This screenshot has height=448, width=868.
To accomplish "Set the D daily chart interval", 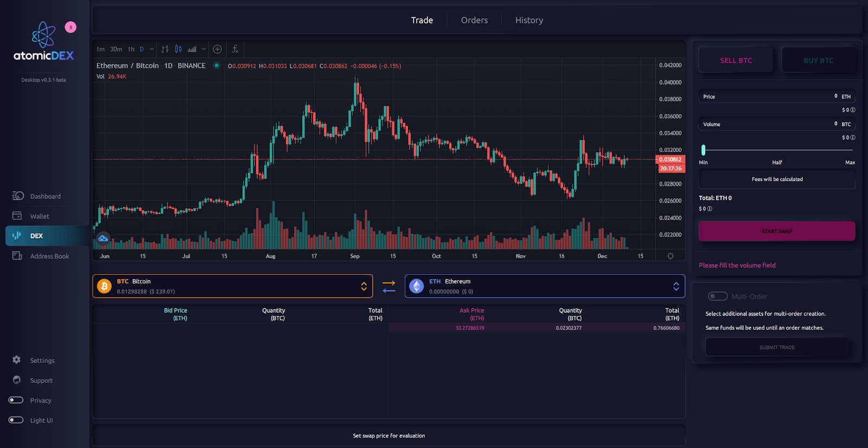I will [x=142, y=49].
